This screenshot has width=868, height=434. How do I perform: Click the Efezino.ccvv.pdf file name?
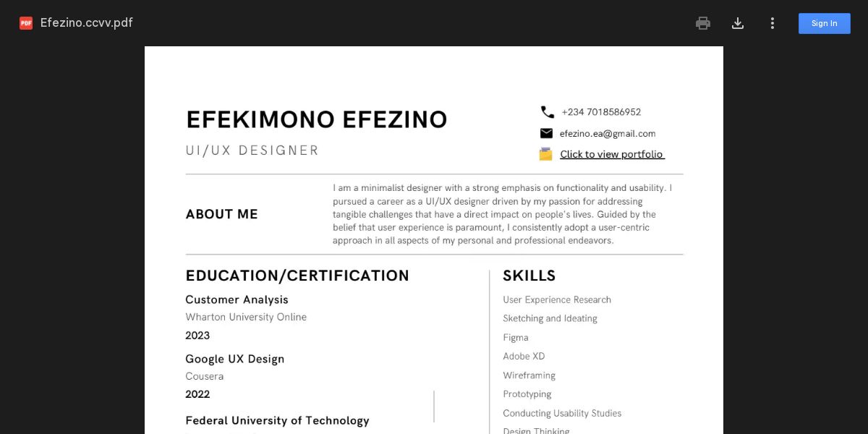tap(87, 22)
